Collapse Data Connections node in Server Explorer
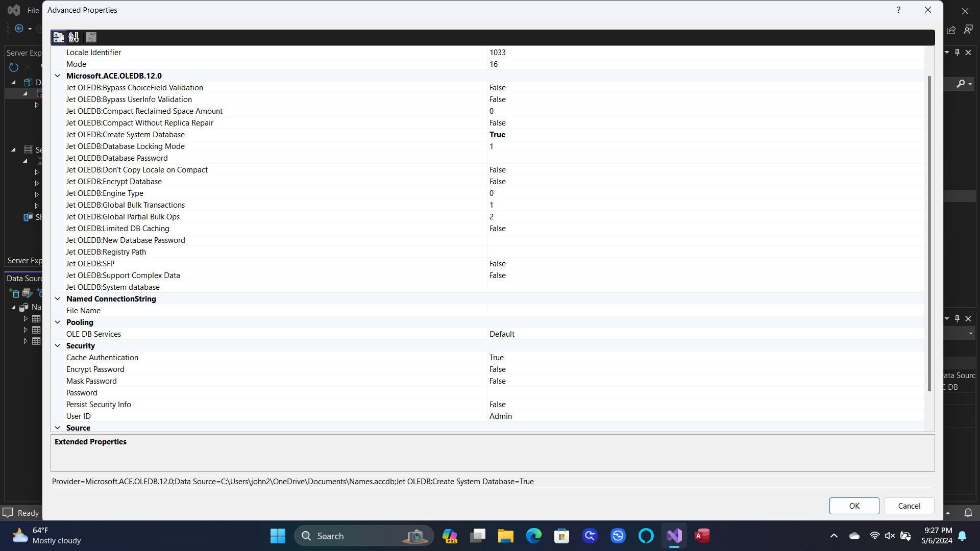Image resolution: width=980 pixels, height=551 pixels. coord(14,82)
